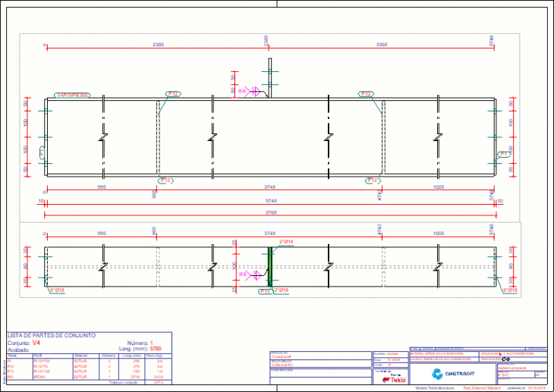Select the 3748 dimension below the top view

[270, 187]
